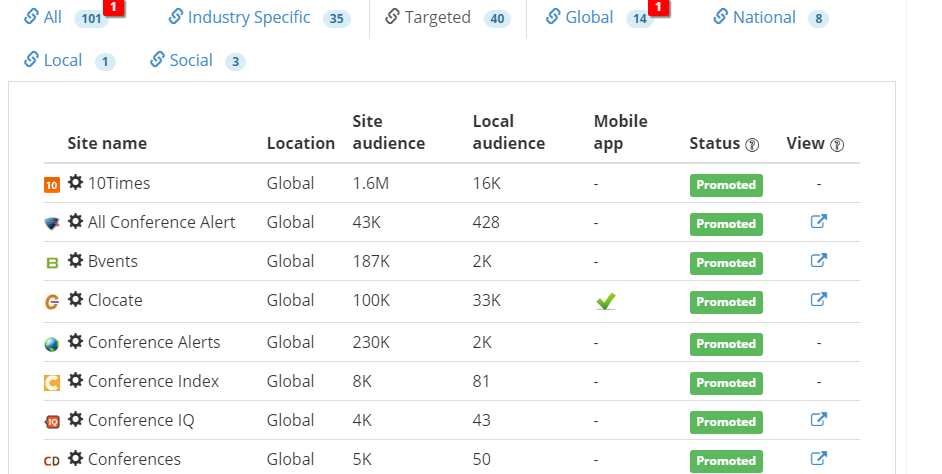Click the Site name column header
The image size is (942, 474).
pos(107,143)
